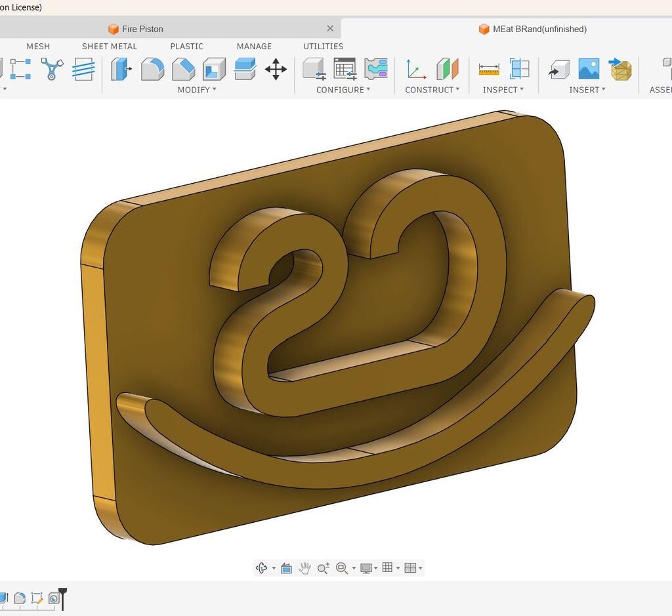Switch to the UTILITIES tab
This screenshot has height=616, width=672.
[323, 47]
